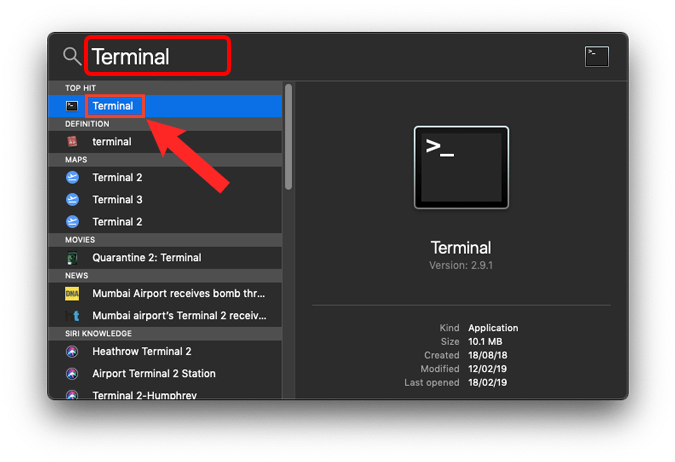Click the Last opened date '18/02/19'
The width and height of the screenshot is (675, 462).
coord(487,383)
